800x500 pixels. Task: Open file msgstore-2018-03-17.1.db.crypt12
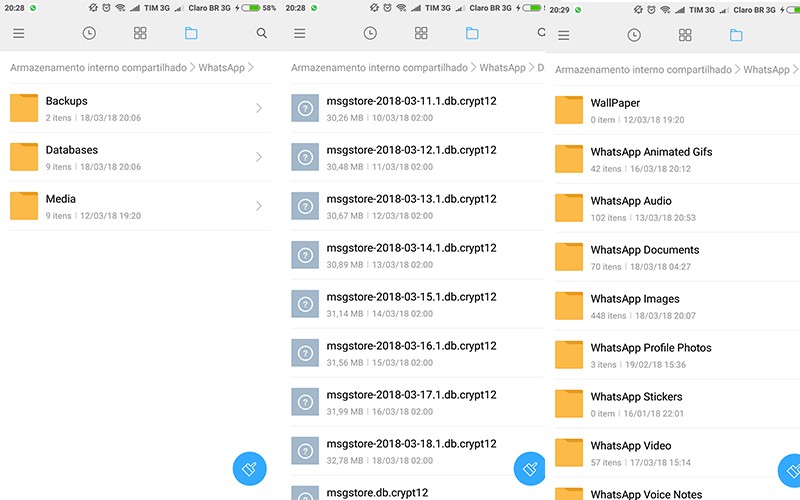(x=418, y=402)
